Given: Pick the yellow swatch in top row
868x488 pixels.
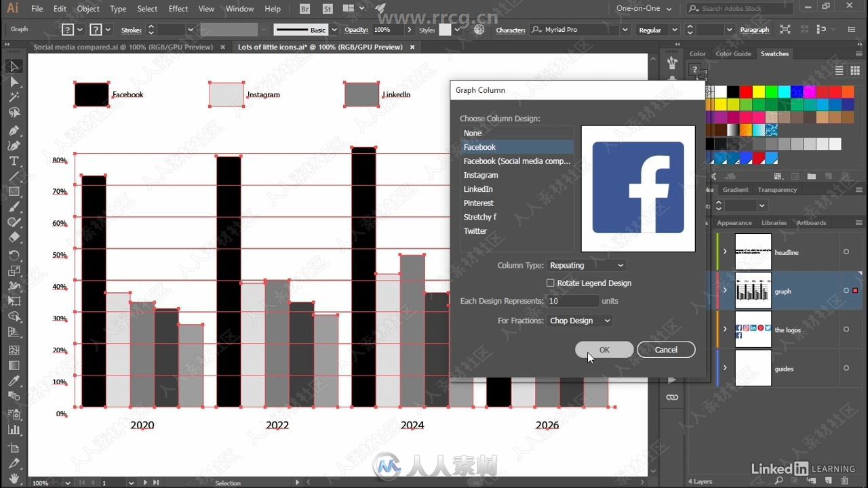Looking at the screenshot, I should click(x=759, y=91).
